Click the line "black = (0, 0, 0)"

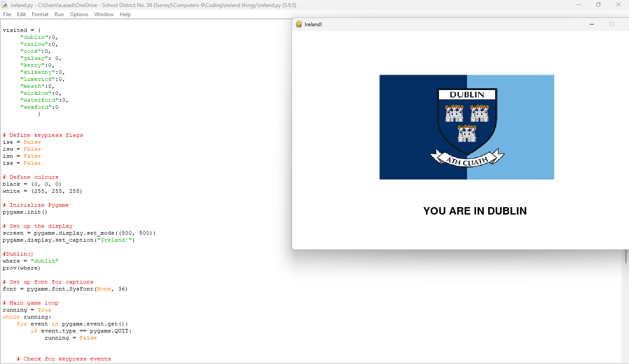(x=32, y=184)
